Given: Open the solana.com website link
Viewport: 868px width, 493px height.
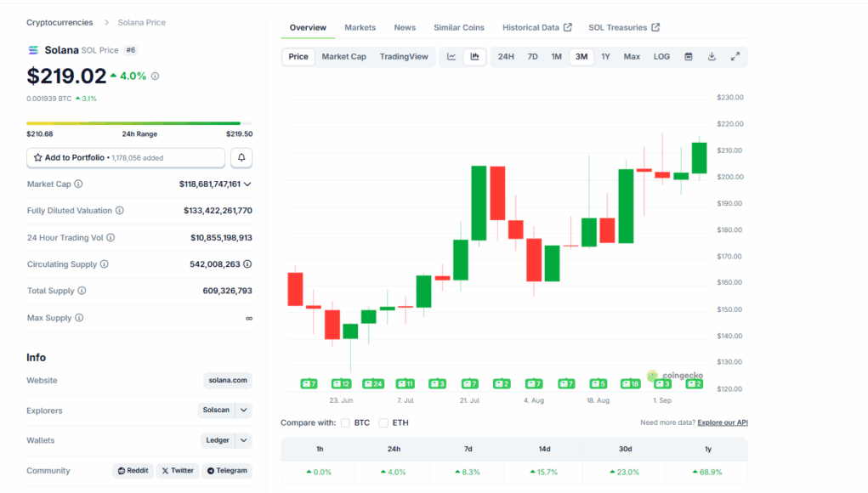Looking at the screenshot, I should click(228, 381).
